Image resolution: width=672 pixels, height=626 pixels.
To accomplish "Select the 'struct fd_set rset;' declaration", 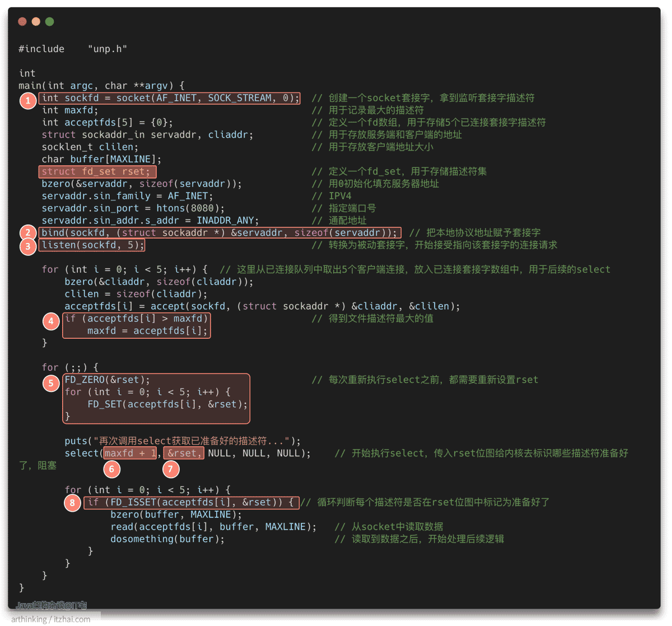I will point(96,172).
